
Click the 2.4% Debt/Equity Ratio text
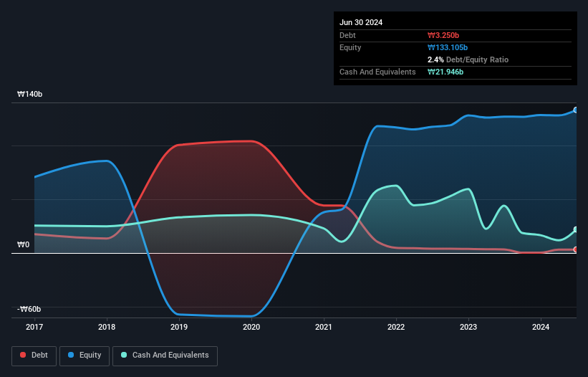[x=468, y=59]
